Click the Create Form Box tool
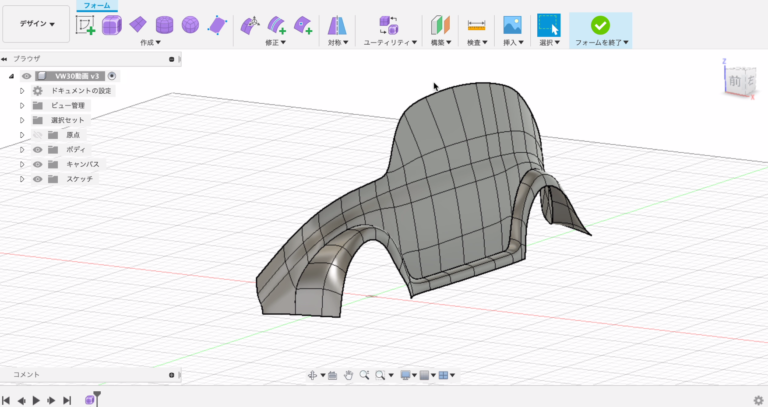This screenshot has width=768, height=407. coord(111,25)
